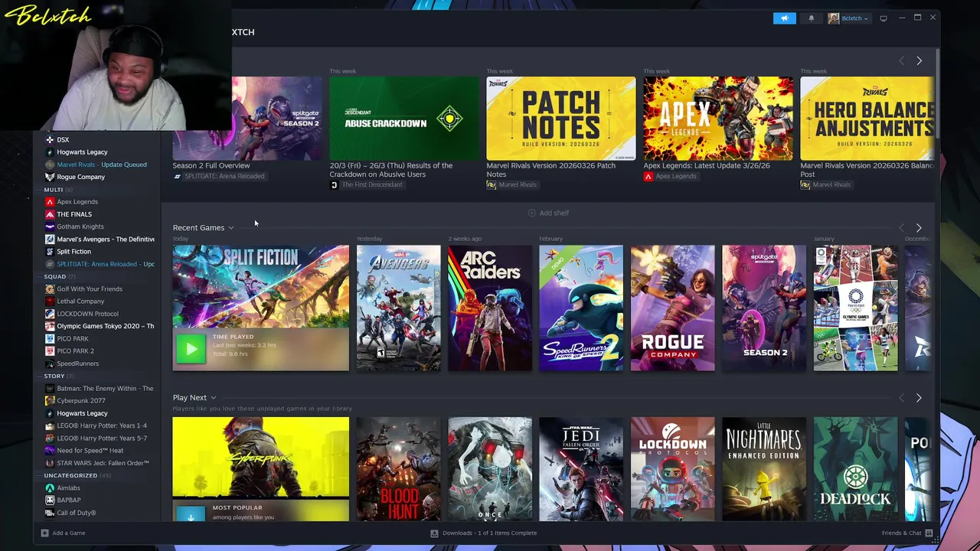The width and height of the screenshot is (980, 551).
Task: Click The First Descendant publisher icon under news
Action: point(334,185)
